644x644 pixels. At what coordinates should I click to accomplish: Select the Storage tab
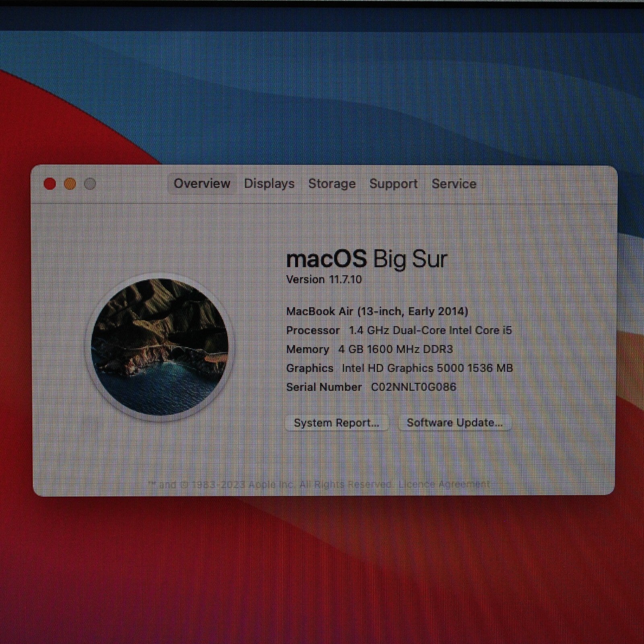click(332, 184)
